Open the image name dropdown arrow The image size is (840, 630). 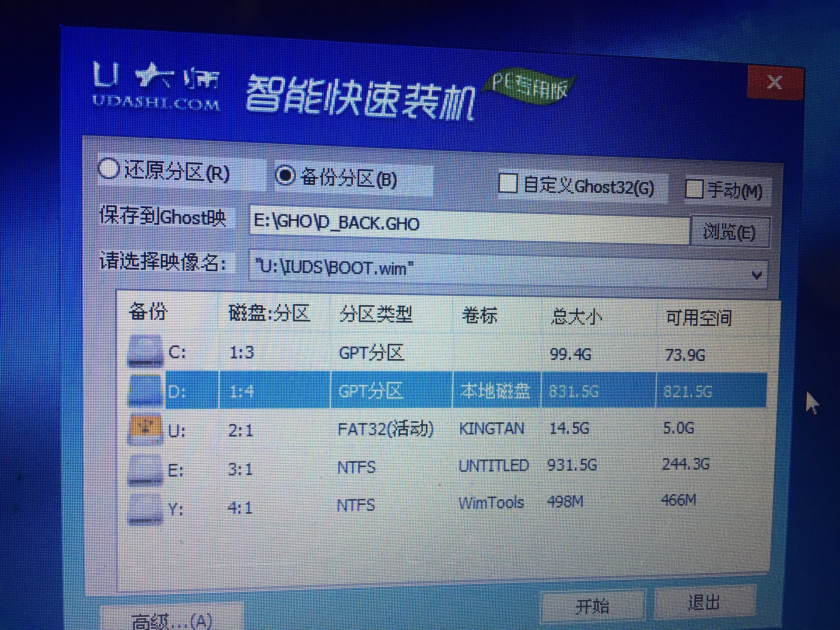pos(757,275)
